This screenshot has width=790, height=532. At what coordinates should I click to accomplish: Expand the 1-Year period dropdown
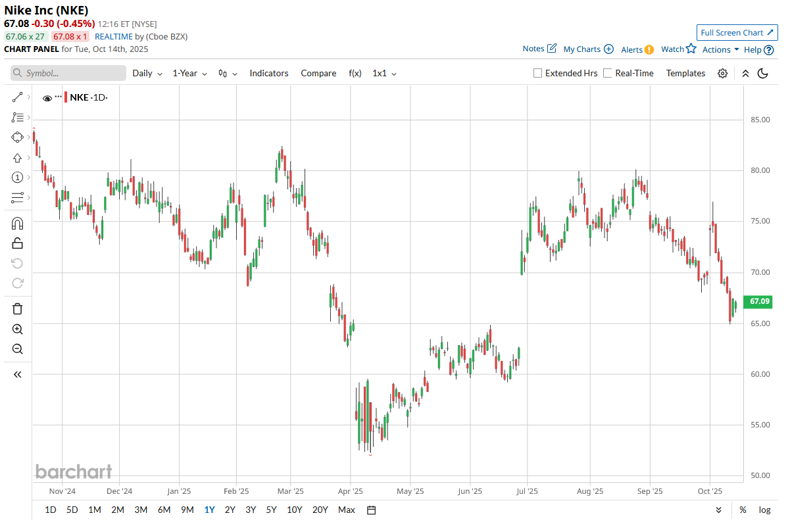point(189,74)
